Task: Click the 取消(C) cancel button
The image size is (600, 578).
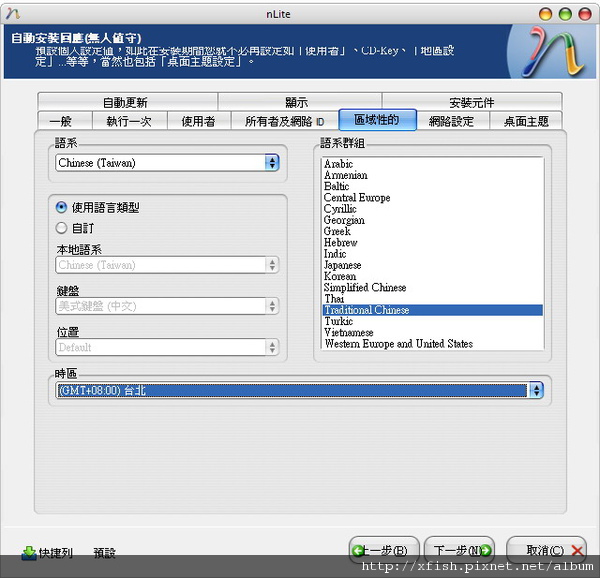Action: 546,550
